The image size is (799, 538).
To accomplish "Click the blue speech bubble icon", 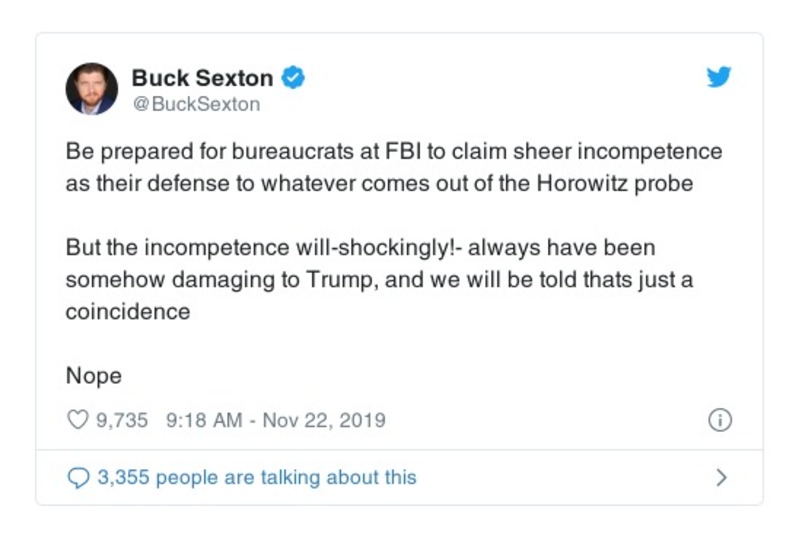I will [78, 477].
